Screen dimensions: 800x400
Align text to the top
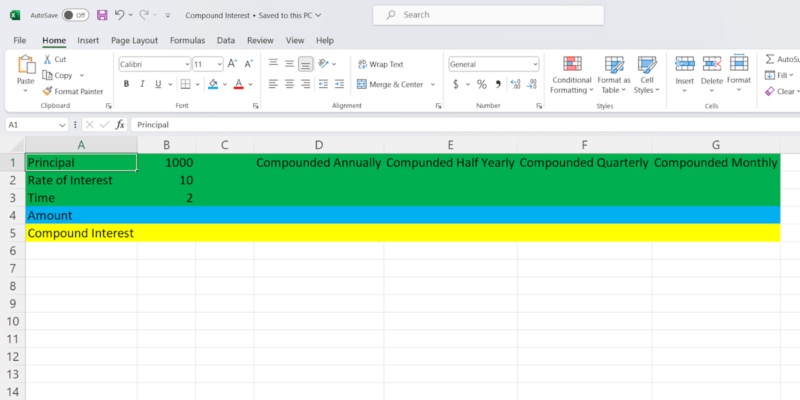click(273, 64)
